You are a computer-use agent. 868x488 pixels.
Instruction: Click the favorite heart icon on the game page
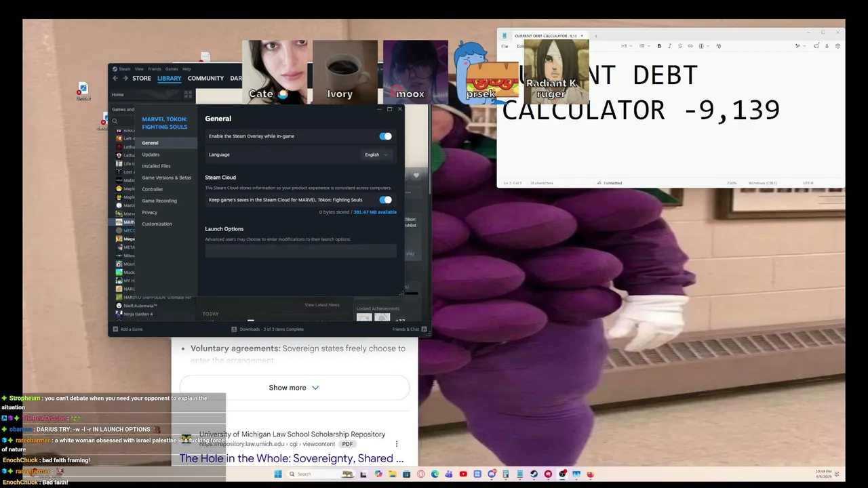coord(416,176)
